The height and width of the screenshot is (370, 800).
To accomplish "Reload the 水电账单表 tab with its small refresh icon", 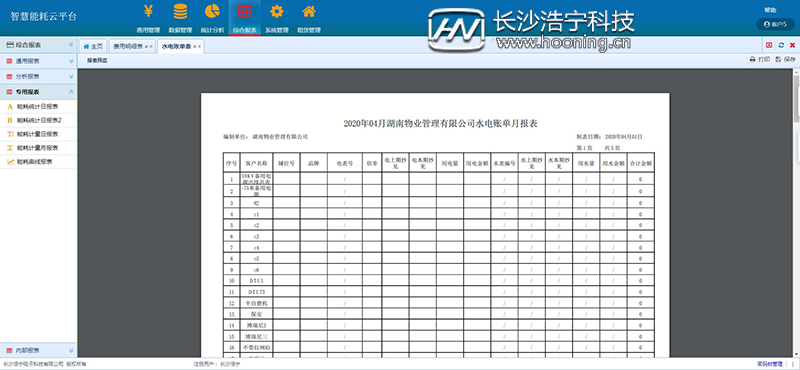I will point(194,46).
